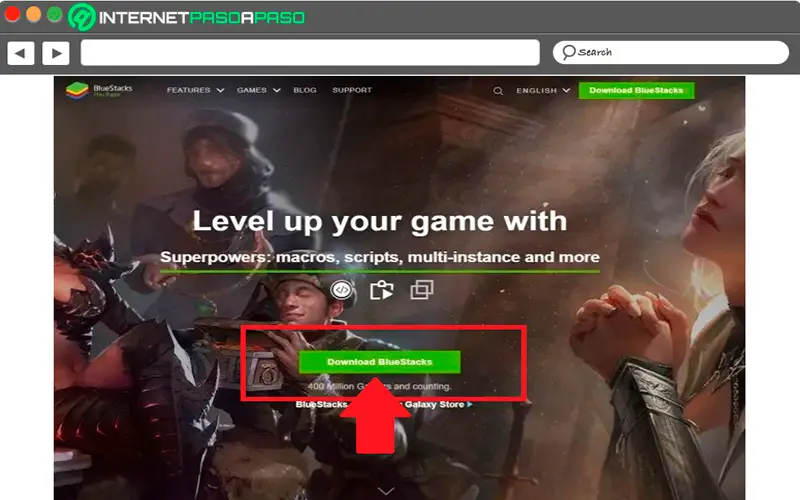800x500 pixels.
Task: Focus the empty browser address bar
Action: point(310,53)
